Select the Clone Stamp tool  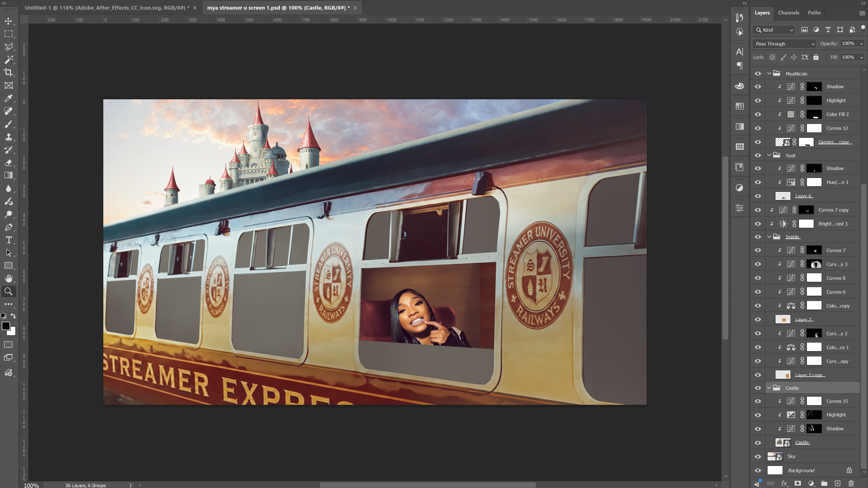tap(8, 137)
